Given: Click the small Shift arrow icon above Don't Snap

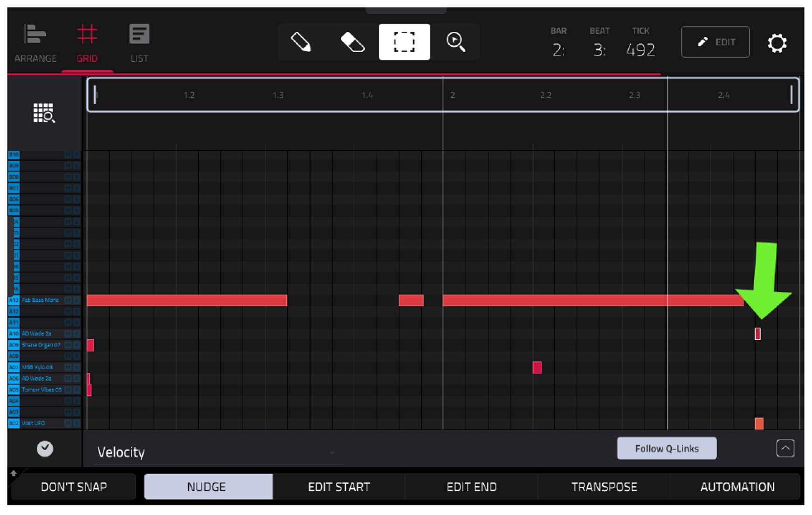Looking at the screenshot, I should (x=14, y=473).
